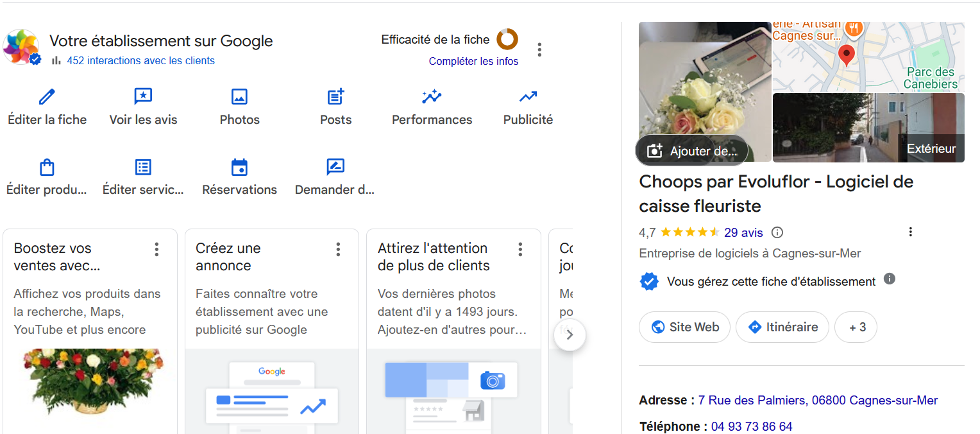The image size is (980, 434).
Task: Open the flower bouquet photo thumbnail
Action: click(705, 92)
